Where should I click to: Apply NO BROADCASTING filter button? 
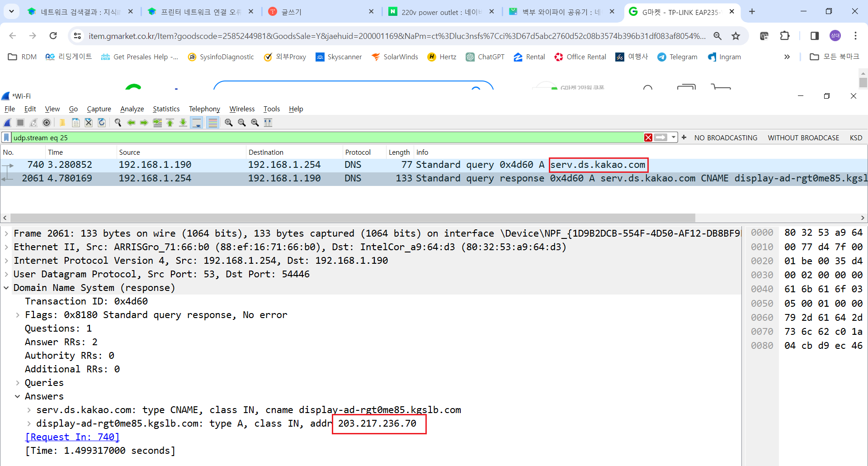[x=726, y=138]
